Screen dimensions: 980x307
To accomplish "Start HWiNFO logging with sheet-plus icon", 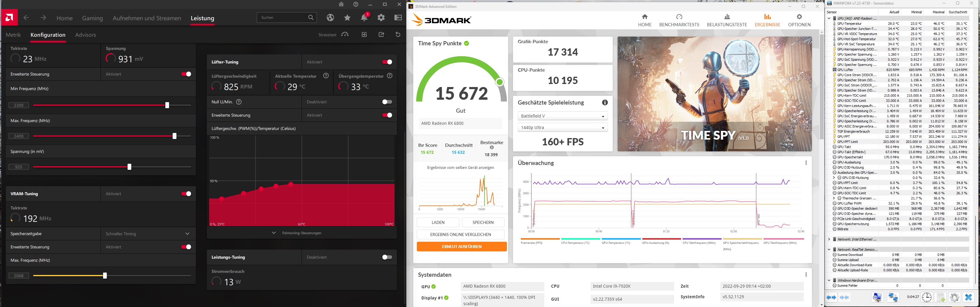I will pyautogui.click(x=940, y=297).
